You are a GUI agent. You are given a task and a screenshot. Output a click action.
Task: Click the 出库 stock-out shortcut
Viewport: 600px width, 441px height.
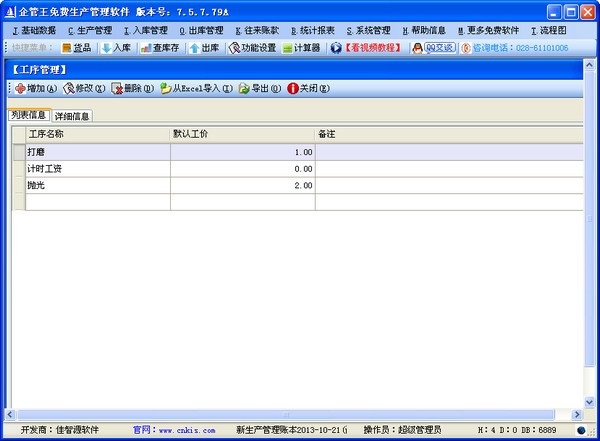point(204,48)
